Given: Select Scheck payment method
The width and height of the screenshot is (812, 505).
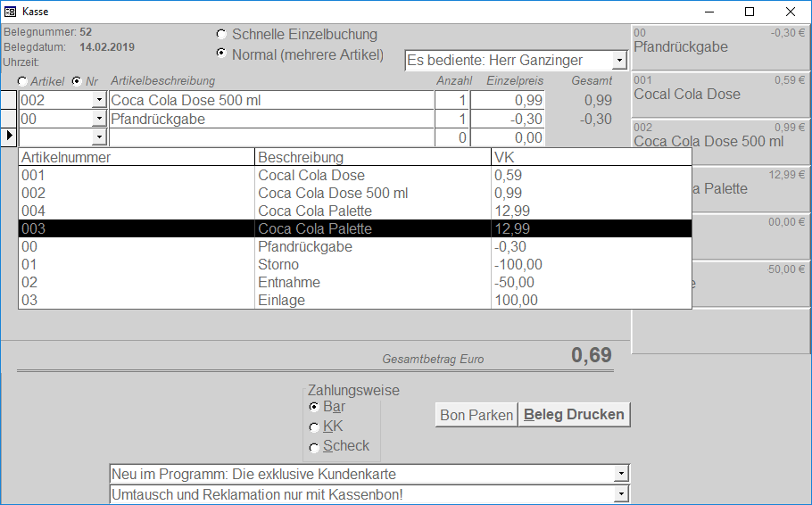Looking at the screenshot, I should [x=313, y=446].
